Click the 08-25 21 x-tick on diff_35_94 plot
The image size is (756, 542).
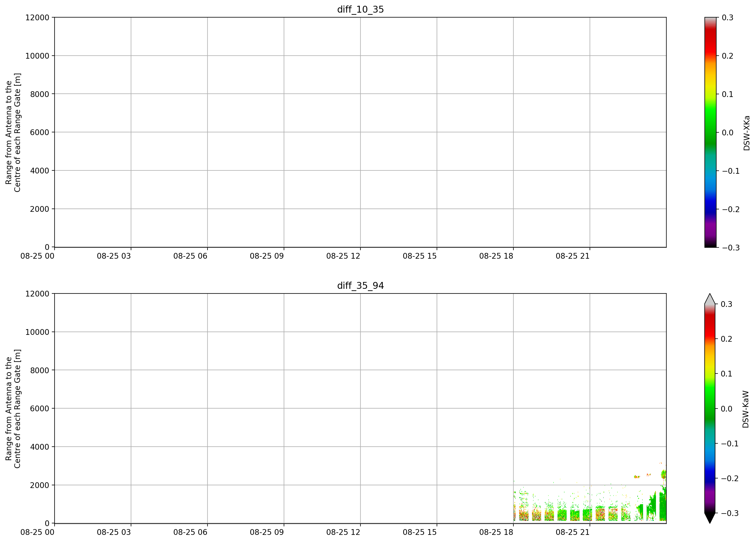573,532
